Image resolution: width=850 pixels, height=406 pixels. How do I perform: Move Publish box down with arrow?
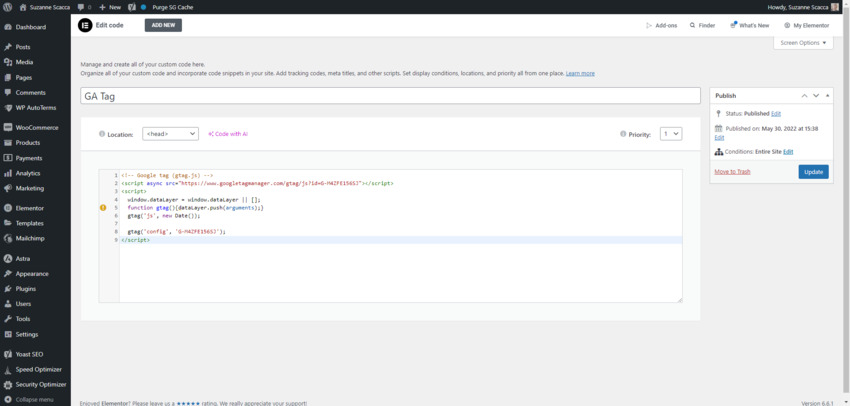point(816,95)
